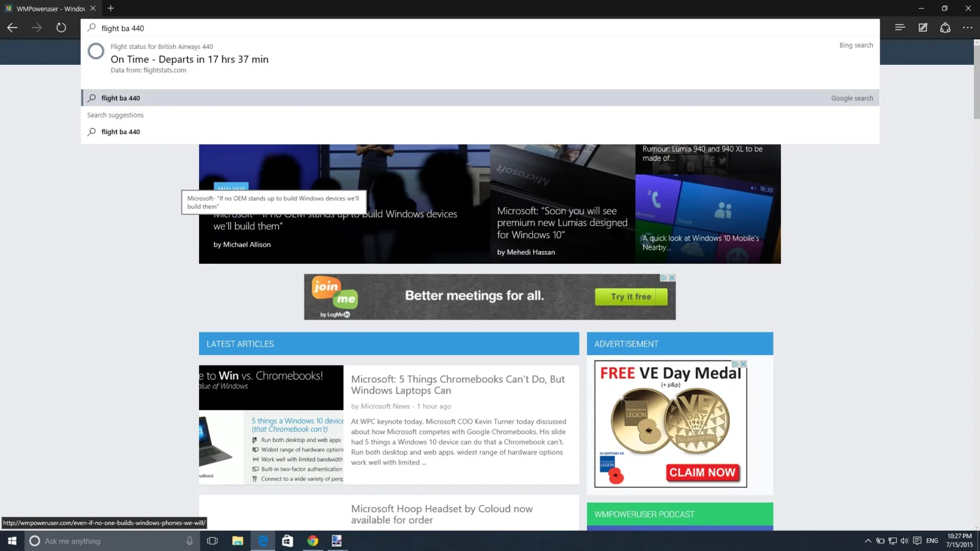Open '5 Things Chromebooks Can't Do' article headline
Image resolution: width=980 pixels, height=551 pixels.
point(458,384)
